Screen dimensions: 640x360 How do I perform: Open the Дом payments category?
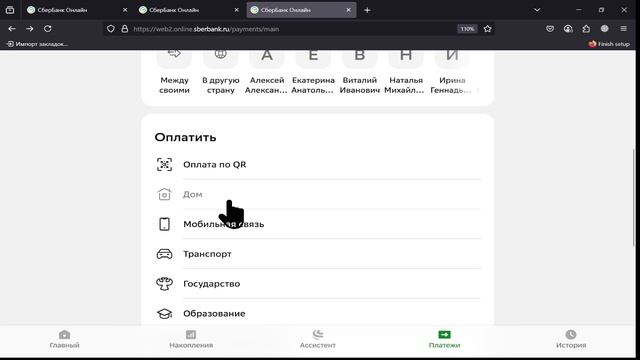[318, 194]
